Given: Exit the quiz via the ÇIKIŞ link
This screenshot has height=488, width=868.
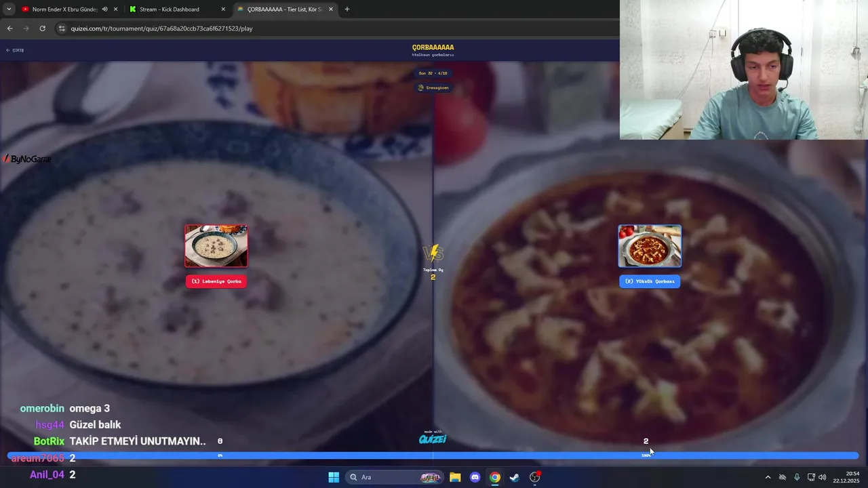Looking at the screenshot, I should click(15, 50).
